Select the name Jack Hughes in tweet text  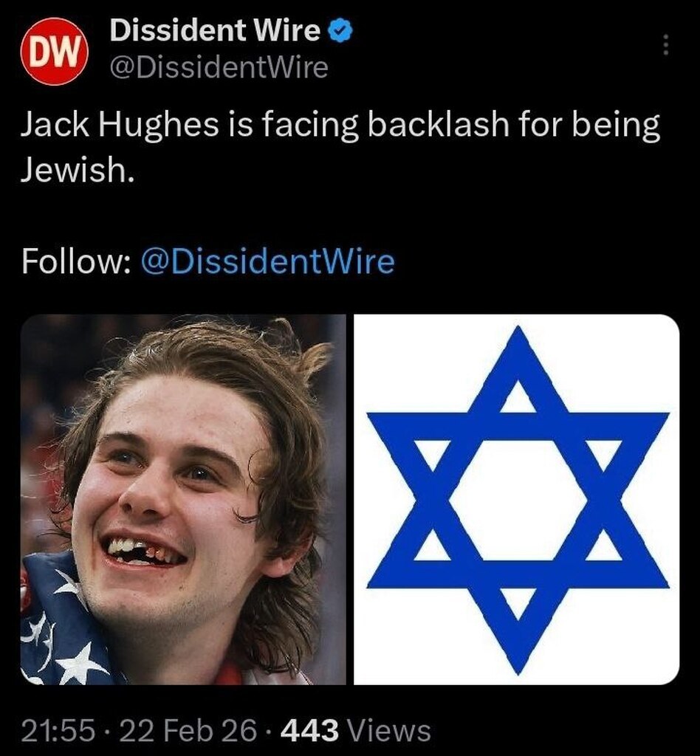119,124
